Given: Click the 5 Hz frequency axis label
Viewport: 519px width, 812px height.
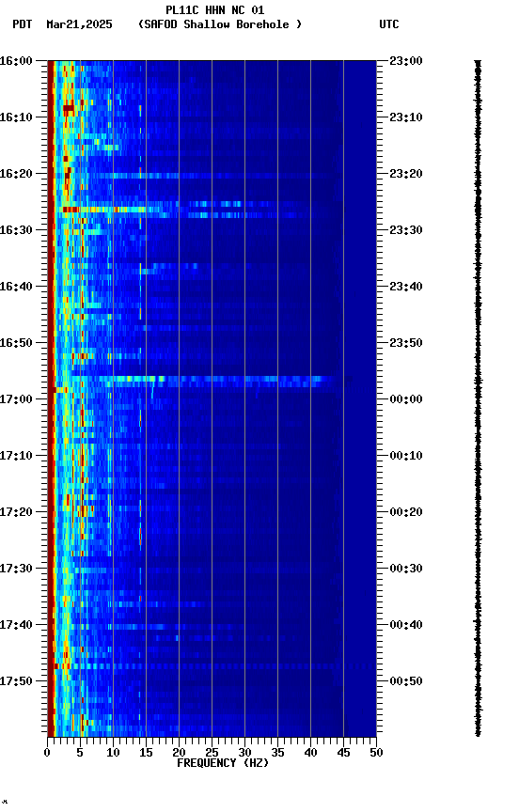Looking at the screenshot, I should tap(80, 753).
